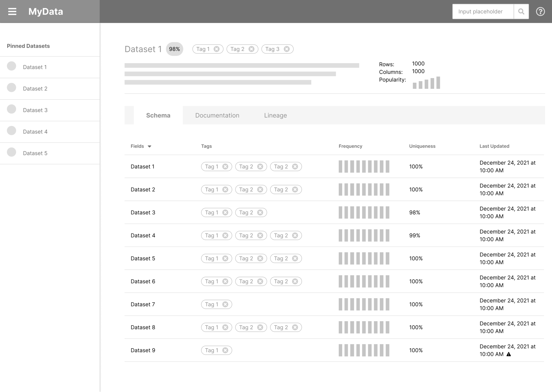Select the Schema tab
552x392 pixels.
tap(158, 115)
